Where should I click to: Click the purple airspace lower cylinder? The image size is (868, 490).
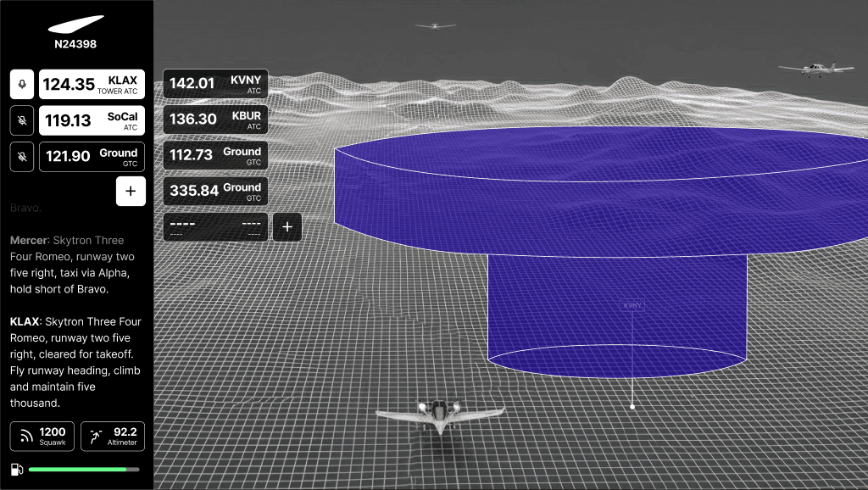pyautogui.click(x=617, y=315)
